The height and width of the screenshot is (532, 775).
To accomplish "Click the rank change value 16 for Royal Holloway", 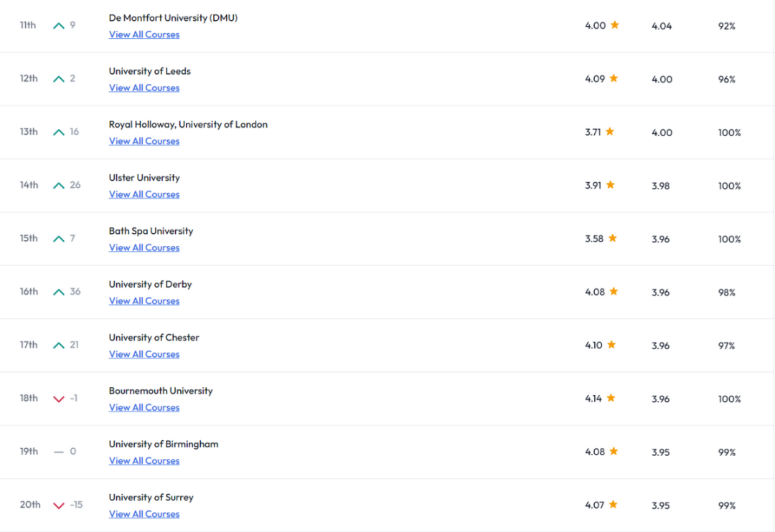I will click(74, 132).
